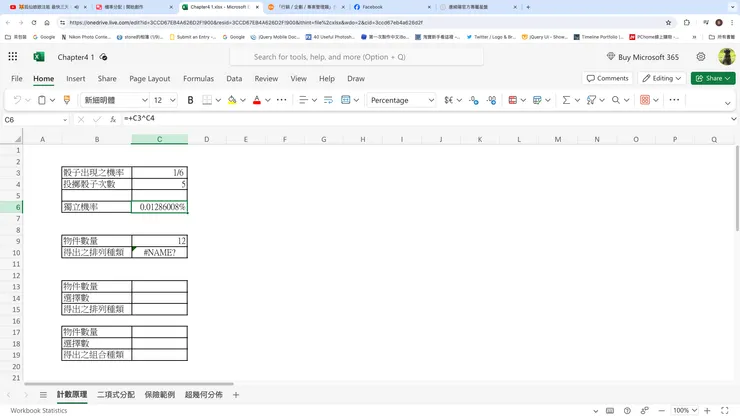Confirm formula entry with checkmark
Viewport: 740px width, 416px height.
97,120
